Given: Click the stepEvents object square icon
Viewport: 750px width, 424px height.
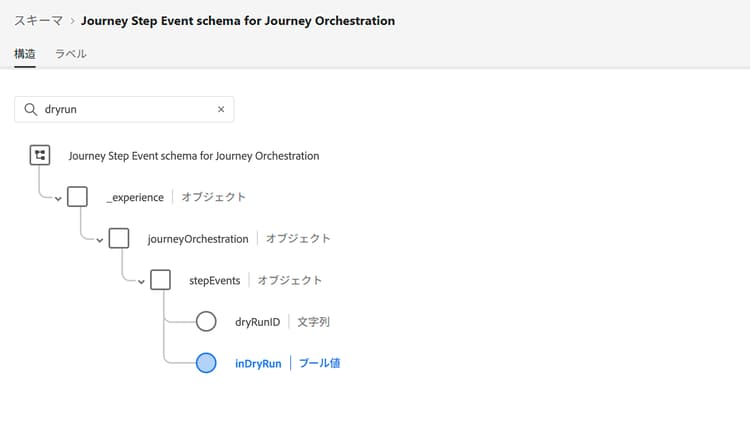Looking at the screenshot, I should coord(160,280).
